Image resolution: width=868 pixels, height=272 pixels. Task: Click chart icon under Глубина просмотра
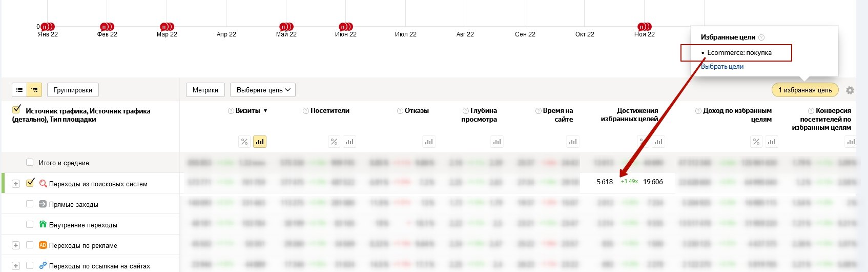point(497,142)
